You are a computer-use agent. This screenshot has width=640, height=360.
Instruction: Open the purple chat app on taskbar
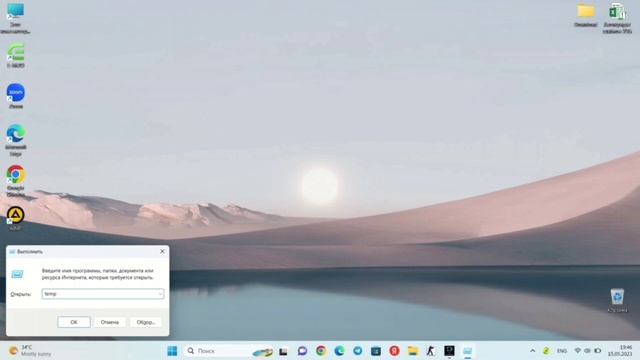(302, 351)
